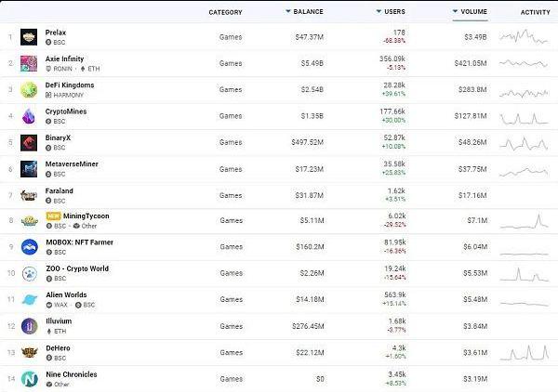Click the Other chain icon under Nine Chronicles

[49, 385]
